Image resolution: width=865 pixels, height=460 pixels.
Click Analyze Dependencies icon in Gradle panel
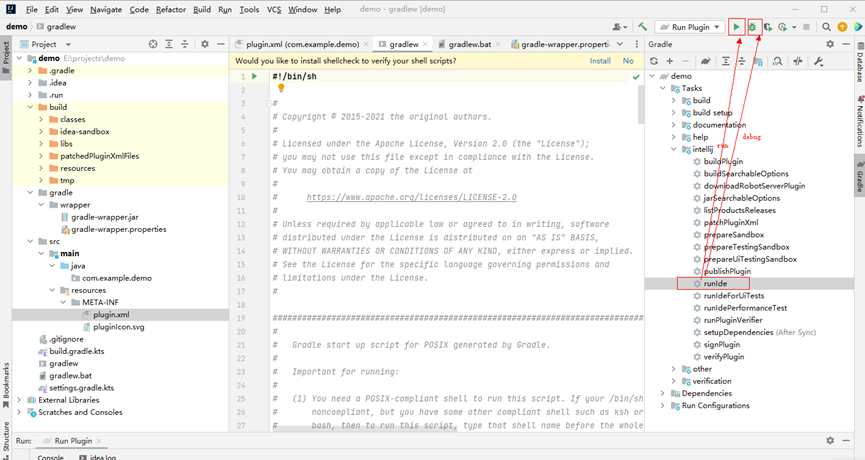click(777, 61)
